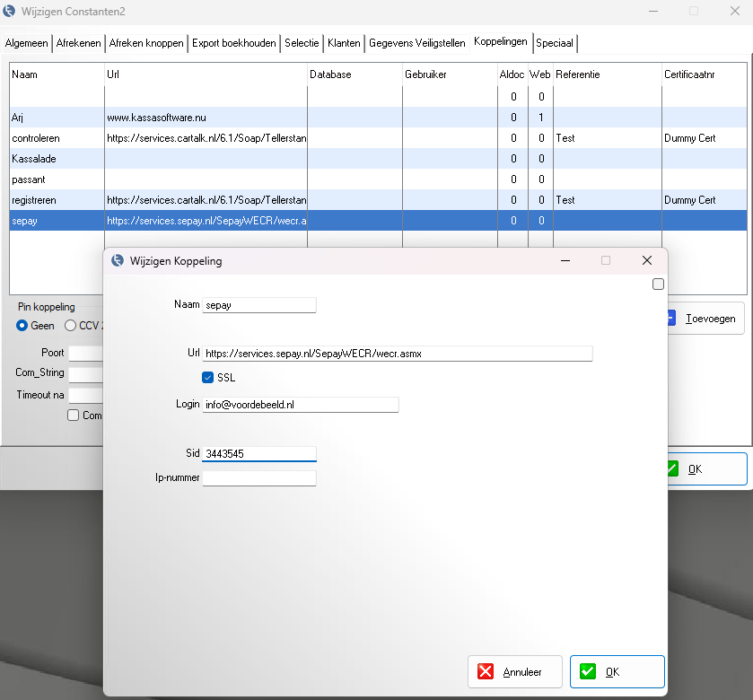Click the Login email field
The width and height of the screenshot is (753, 700).
click(x=301, y=405)
